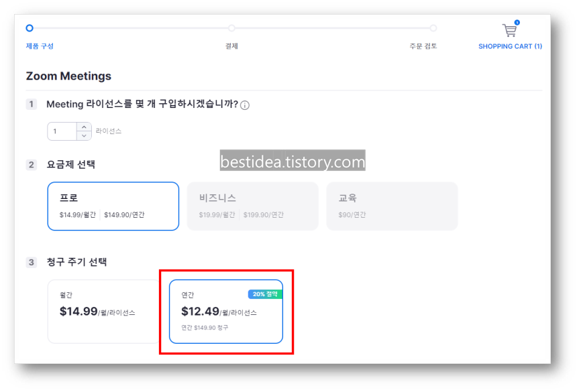Click the 요금제 선택 section title
Viewport: 579px width, 392px height.
pyautogui.click(x=71, y=164)
